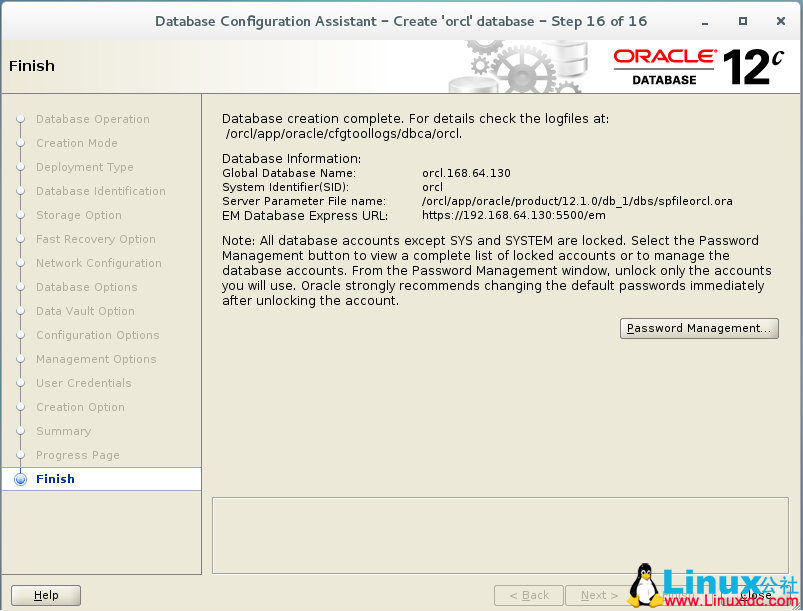This screenshot has height=611, width=803.
Task: Select the Network Configuration step
Action: 100,263
